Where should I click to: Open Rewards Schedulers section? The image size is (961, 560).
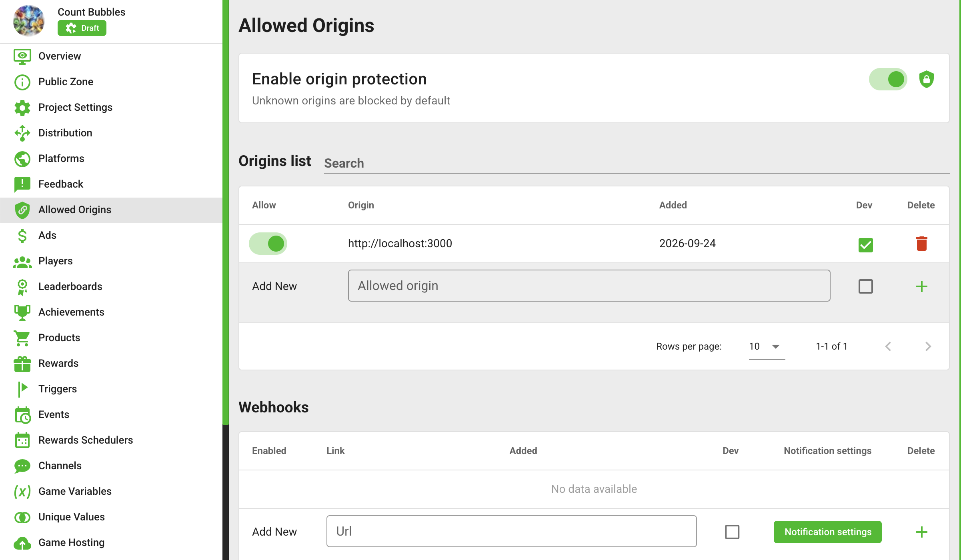pyautogui.click(x=111, y=440)
